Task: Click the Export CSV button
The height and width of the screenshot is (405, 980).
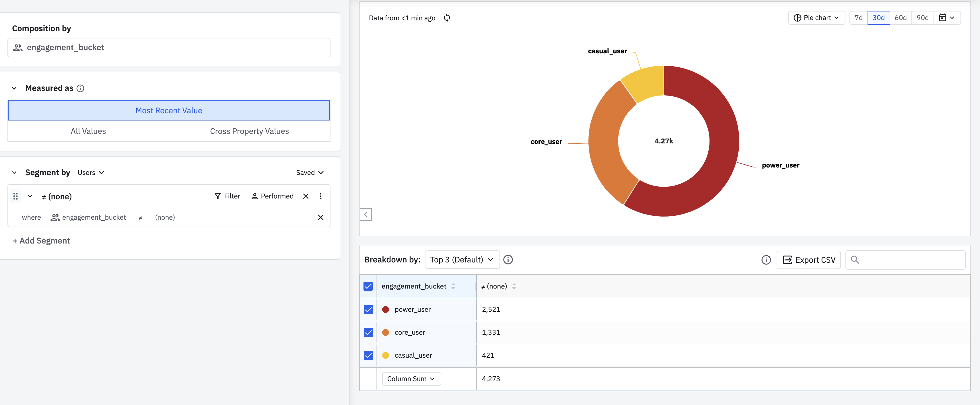Action: click(808, 260)
